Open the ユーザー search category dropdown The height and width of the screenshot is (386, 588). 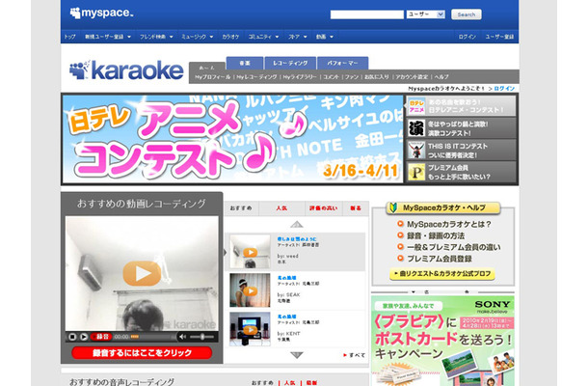click(426, 14)
